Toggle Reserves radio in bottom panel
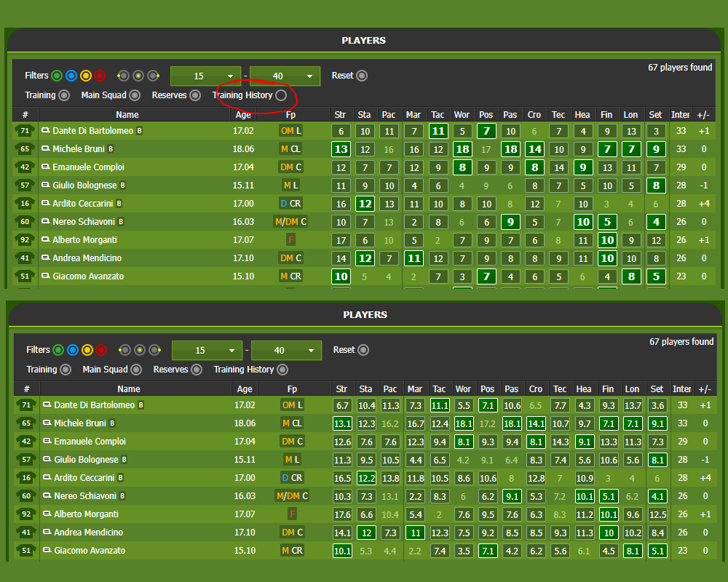The height and width of the screenshot is (582, 728). 197,370
